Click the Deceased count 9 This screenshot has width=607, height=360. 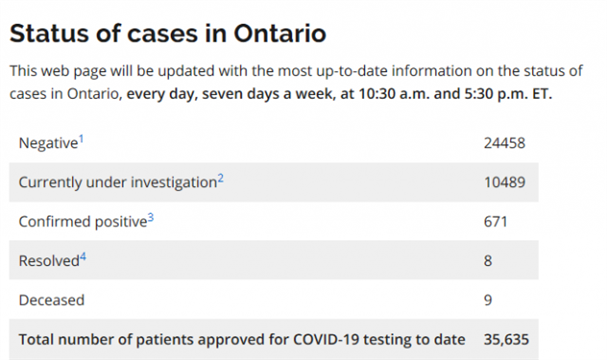488,300
